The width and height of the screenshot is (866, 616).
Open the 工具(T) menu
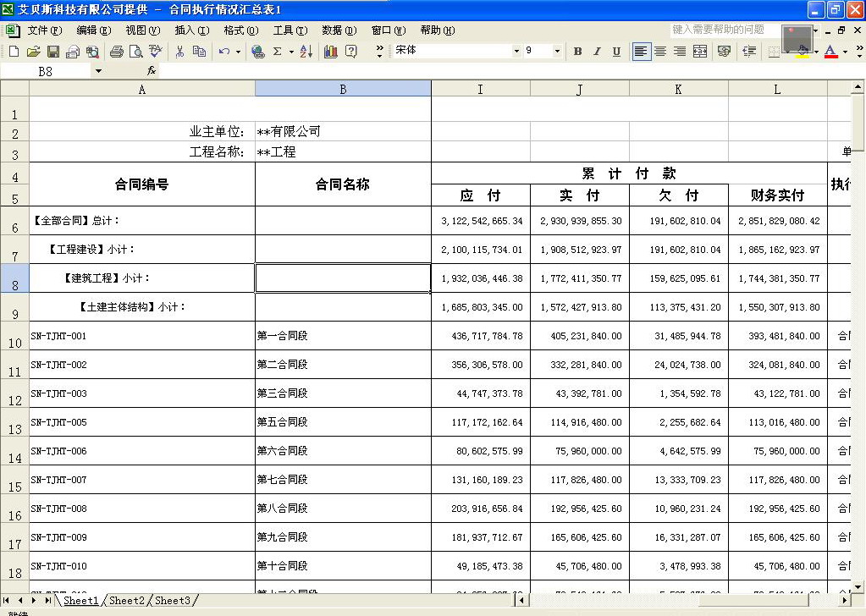pos(290,30)
